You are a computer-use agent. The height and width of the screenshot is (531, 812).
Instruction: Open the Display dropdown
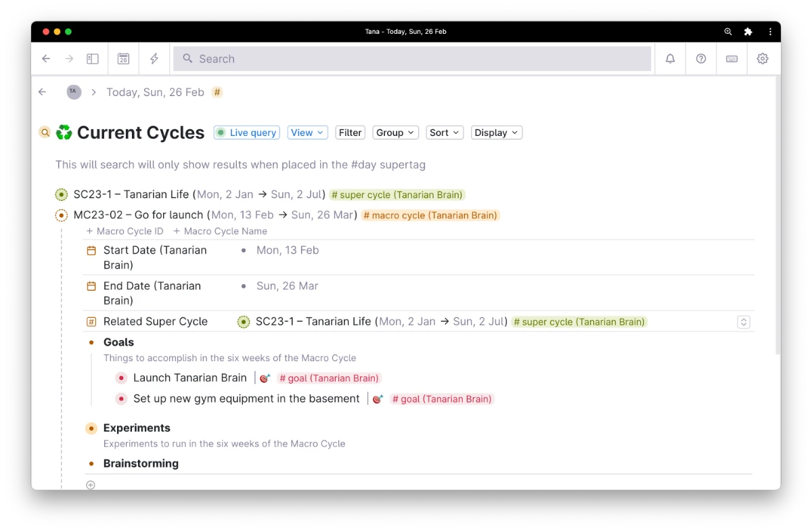[x=497, y=133]
